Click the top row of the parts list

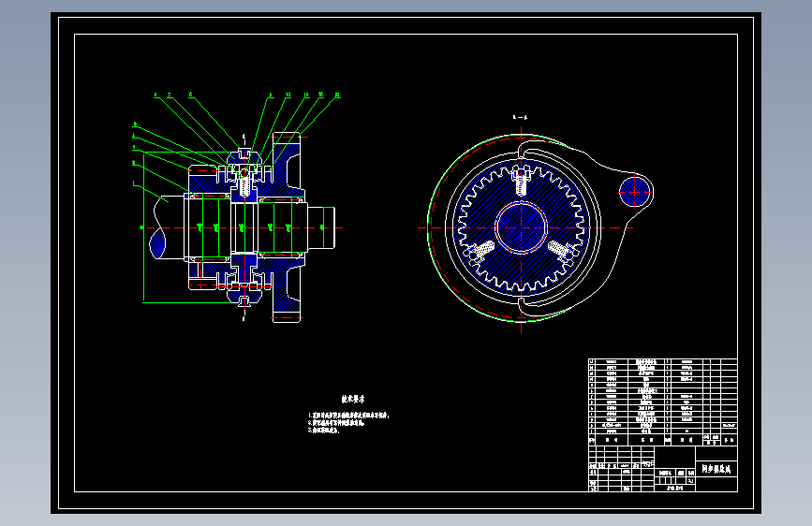(x=663, y=362)
